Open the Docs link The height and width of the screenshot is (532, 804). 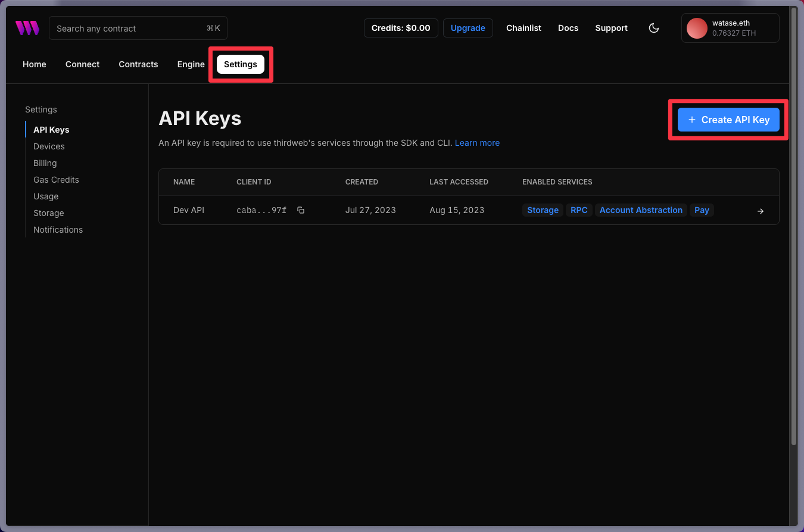pyautogui.click(x=568, y=28)
